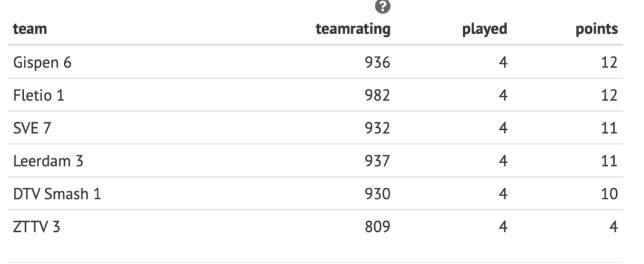Click the points value for DTV Smash 1
644x264 pixels.
coord(610,193)
